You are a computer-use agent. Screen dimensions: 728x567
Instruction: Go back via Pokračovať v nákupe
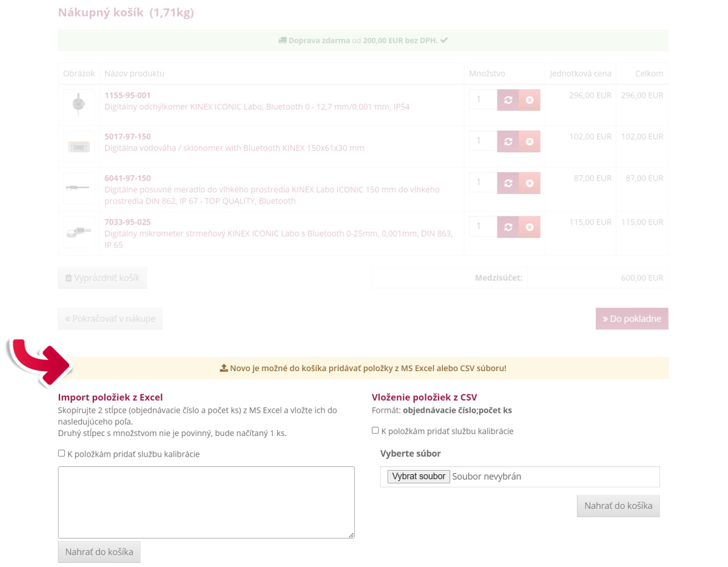click(x=110, y=318)
